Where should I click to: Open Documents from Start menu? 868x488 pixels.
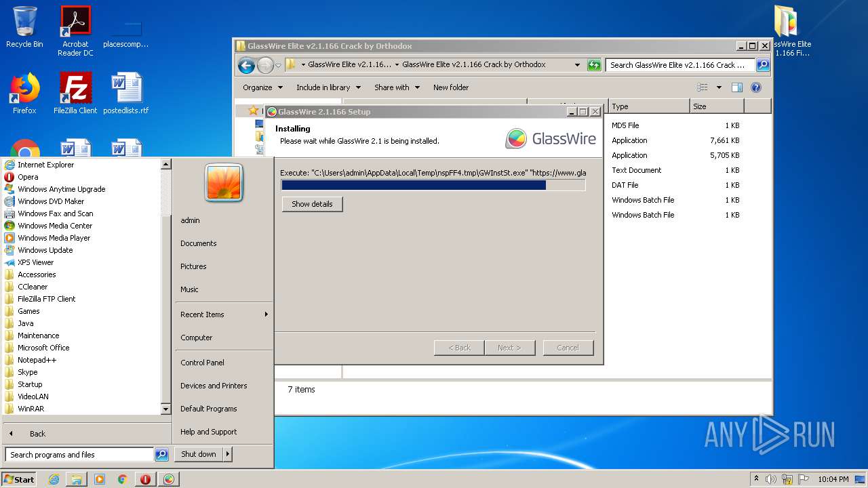[199, 243]
